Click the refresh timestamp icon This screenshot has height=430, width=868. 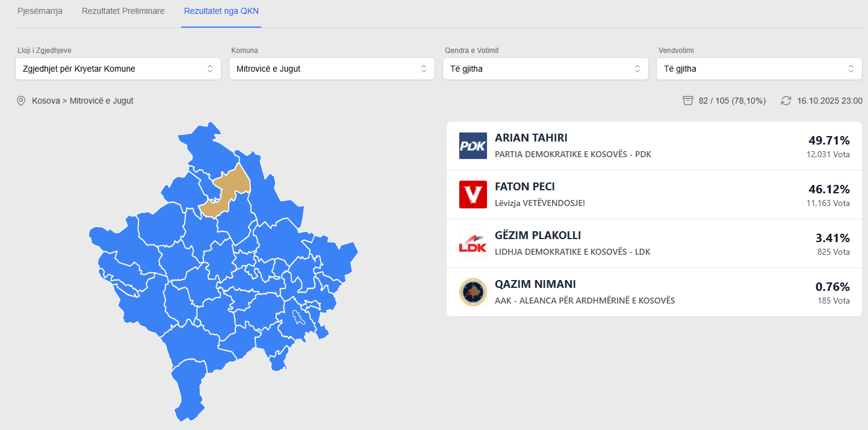(x=786, y=101)
